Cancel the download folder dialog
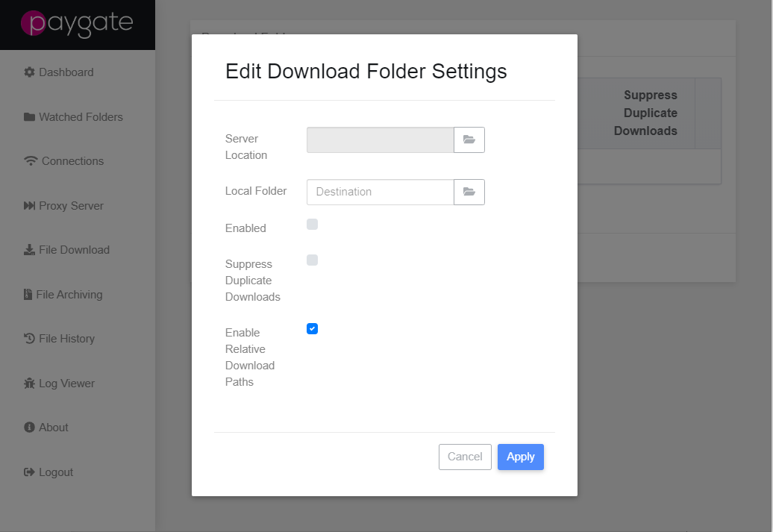The height and width of the screenshot is (532, 773). [465, 457]
